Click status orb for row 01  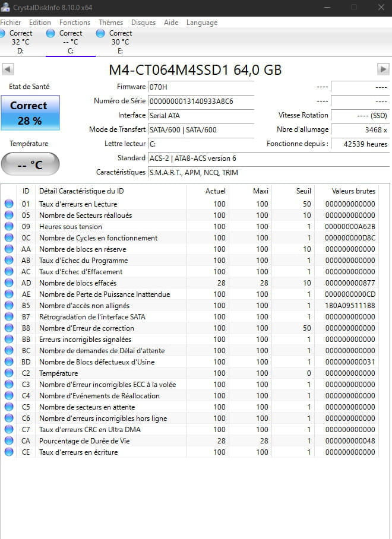(9, 204)
